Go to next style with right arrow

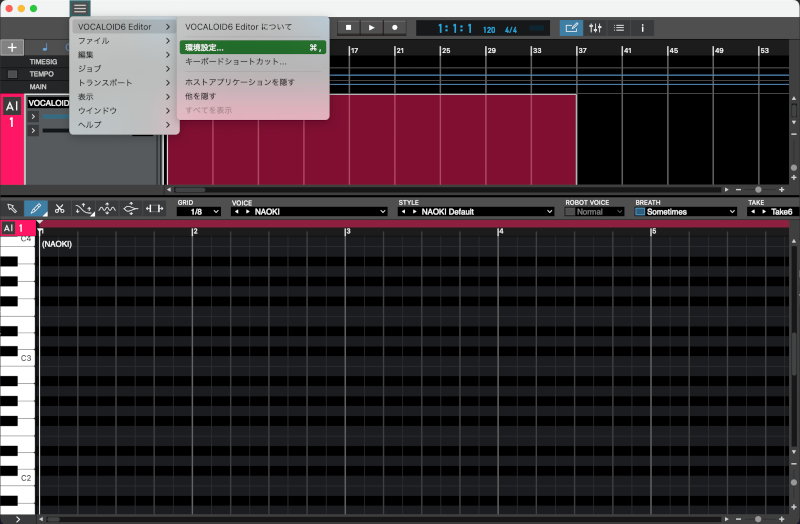click(414, 212)
